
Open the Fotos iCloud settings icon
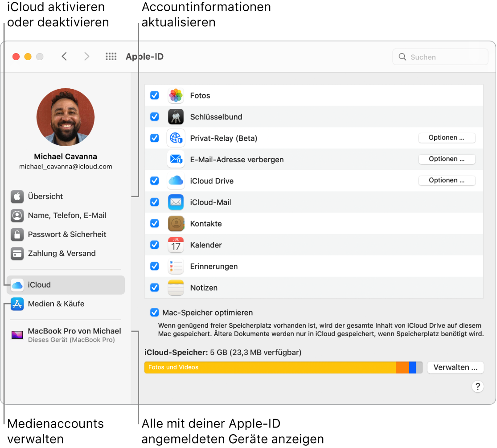click(x=176, y=95)
